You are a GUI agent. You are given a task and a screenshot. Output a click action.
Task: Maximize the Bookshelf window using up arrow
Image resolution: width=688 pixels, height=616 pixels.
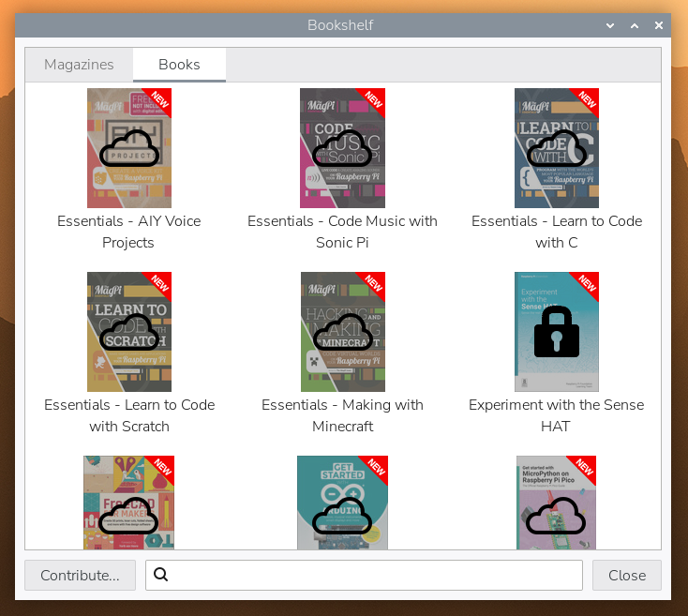click(x=635, y=25)
